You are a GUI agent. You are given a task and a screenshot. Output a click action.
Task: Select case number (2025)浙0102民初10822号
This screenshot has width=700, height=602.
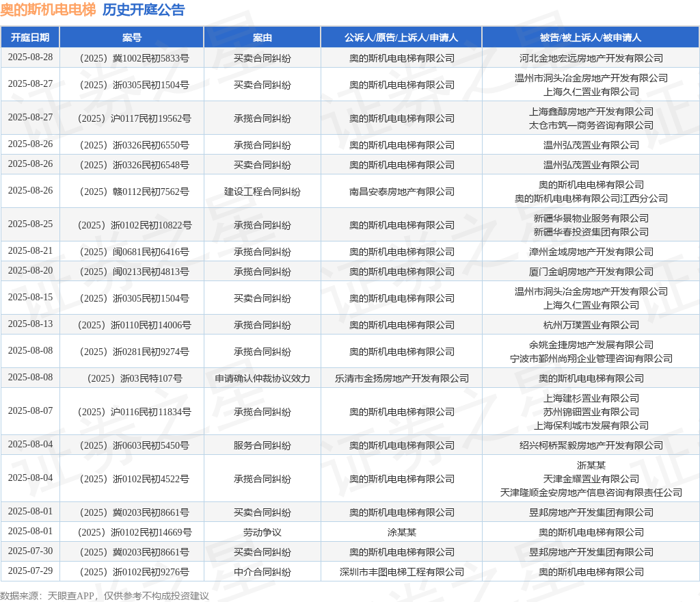coord(134,225)
